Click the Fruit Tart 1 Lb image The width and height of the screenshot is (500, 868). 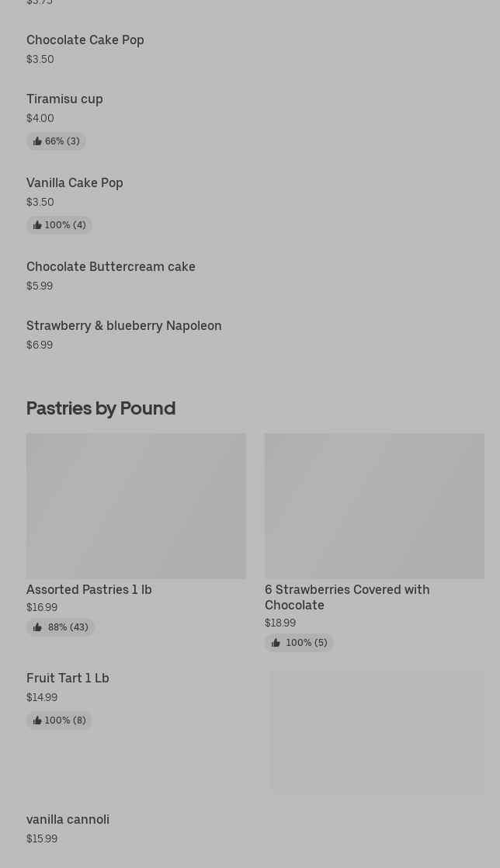click(377, 732)
